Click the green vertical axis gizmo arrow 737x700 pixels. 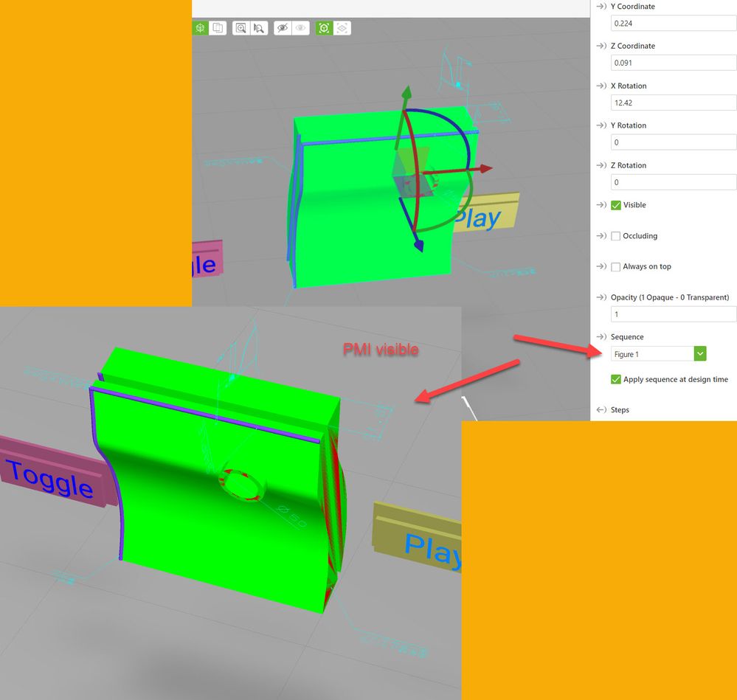click(x=406, y=92)
